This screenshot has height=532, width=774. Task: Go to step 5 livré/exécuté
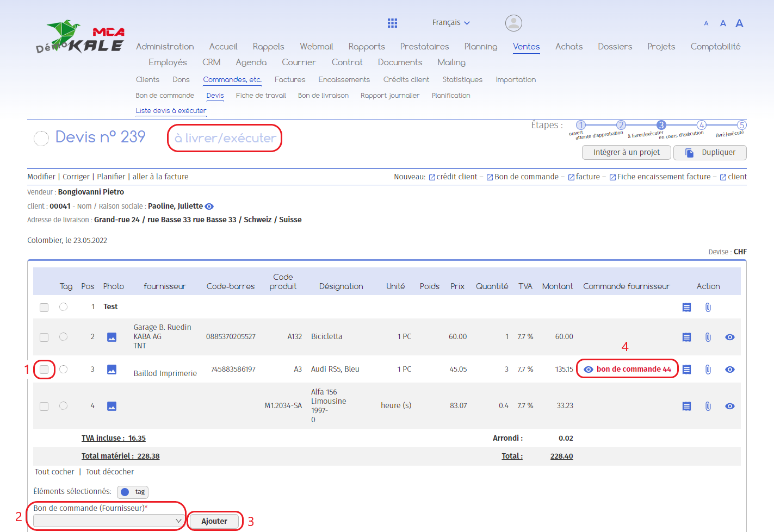(x=741, y=125)
